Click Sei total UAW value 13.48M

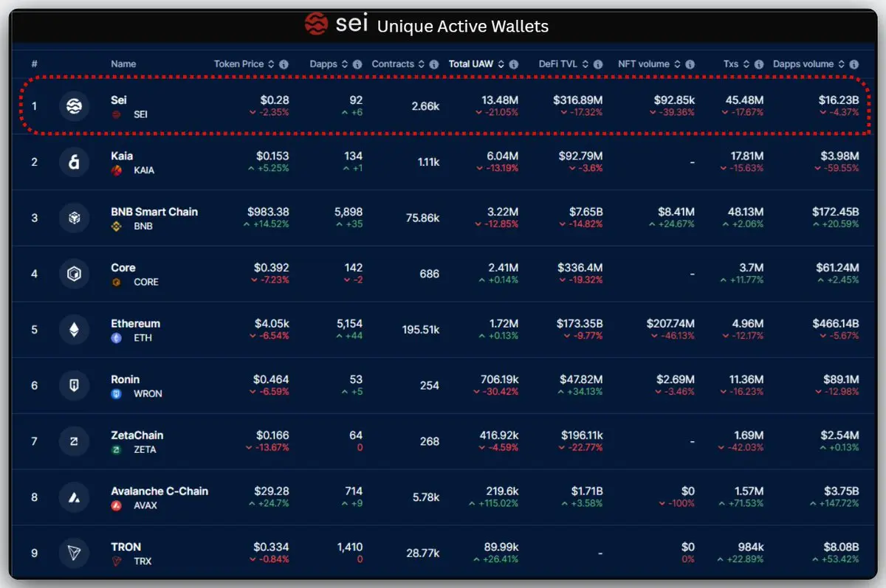[500, 100]
